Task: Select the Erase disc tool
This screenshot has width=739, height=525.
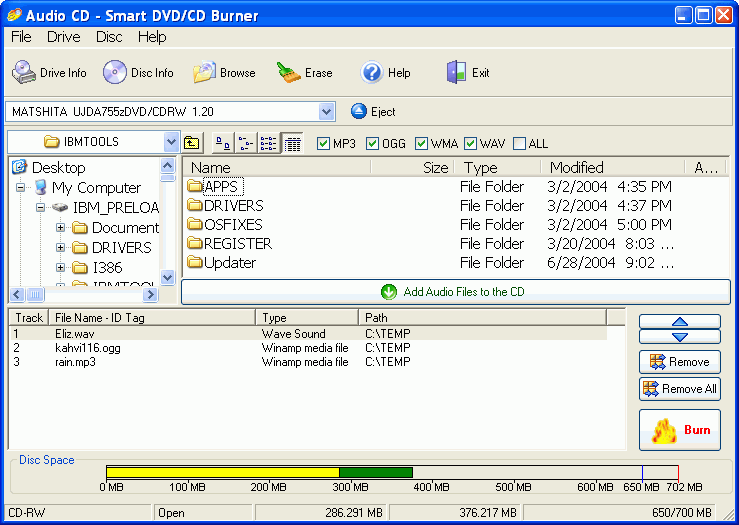Action: click(304, 73)
